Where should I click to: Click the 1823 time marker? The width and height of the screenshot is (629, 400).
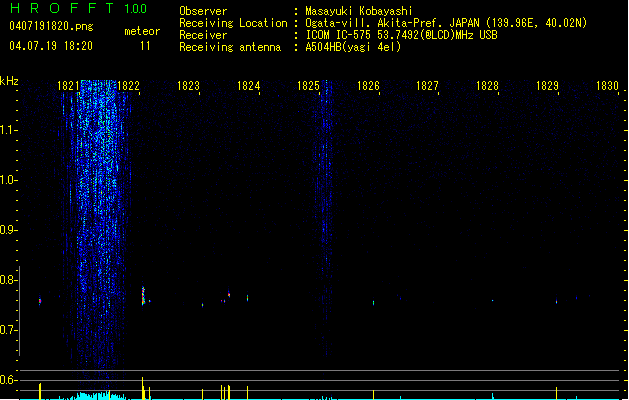[188, 86]
